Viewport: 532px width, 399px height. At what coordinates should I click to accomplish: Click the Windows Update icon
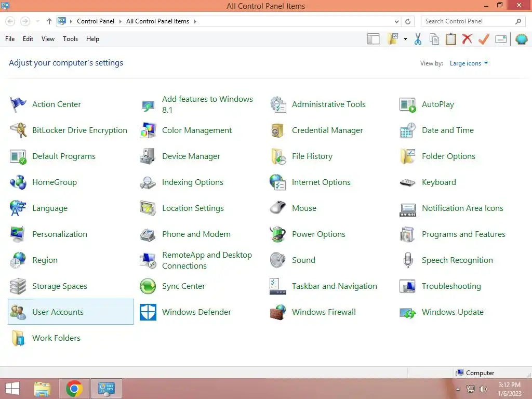(x=408, y=312)
